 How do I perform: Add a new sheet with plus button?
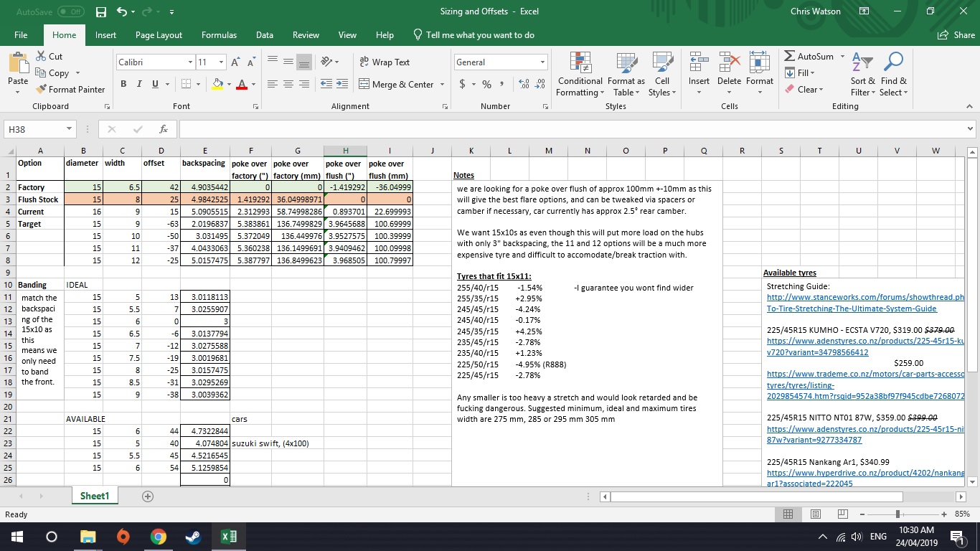coord(147,496)
